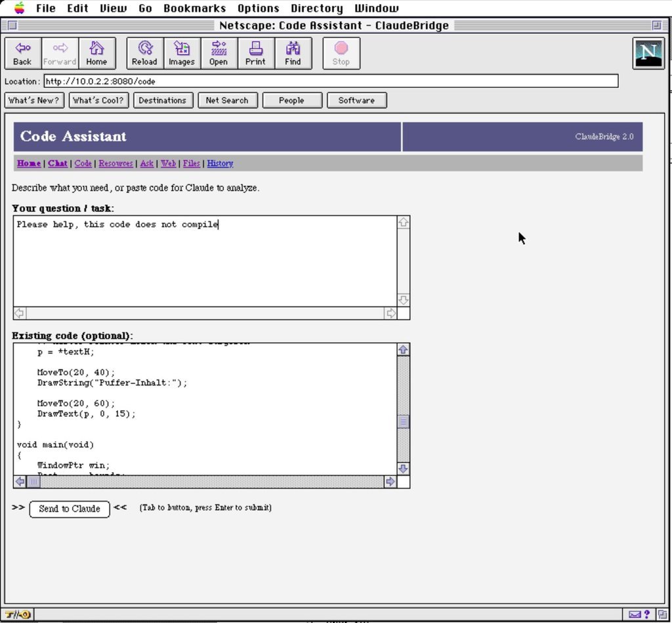
Task: Follow the Resources nav link
Action: [115, 163]
